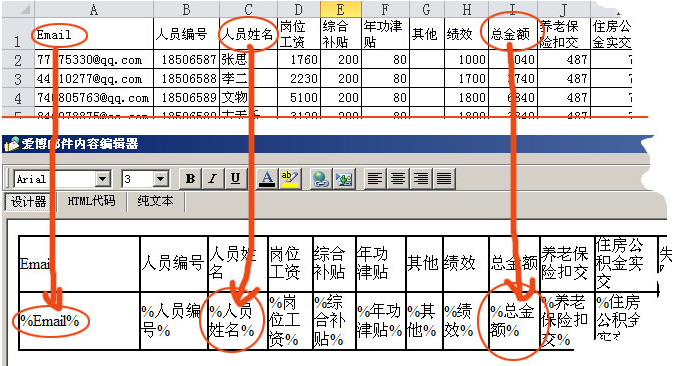Switch to the 纯文本 tab
Viewport: 677px width, 366px height.
click(155, 201)
